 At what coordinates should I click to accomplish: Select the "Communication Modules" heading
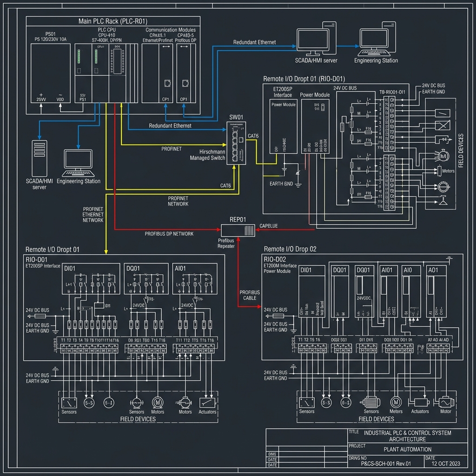(171, 30)
